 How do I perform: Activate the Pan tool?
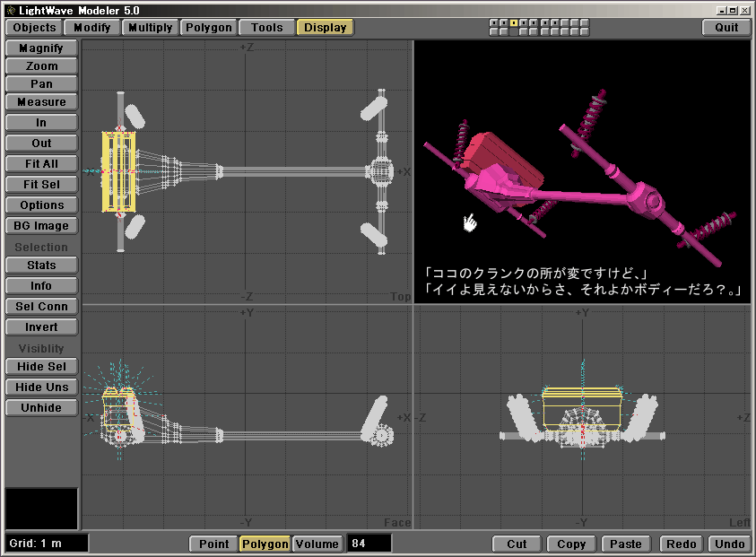pyautogui.click(x=41, y=83)
